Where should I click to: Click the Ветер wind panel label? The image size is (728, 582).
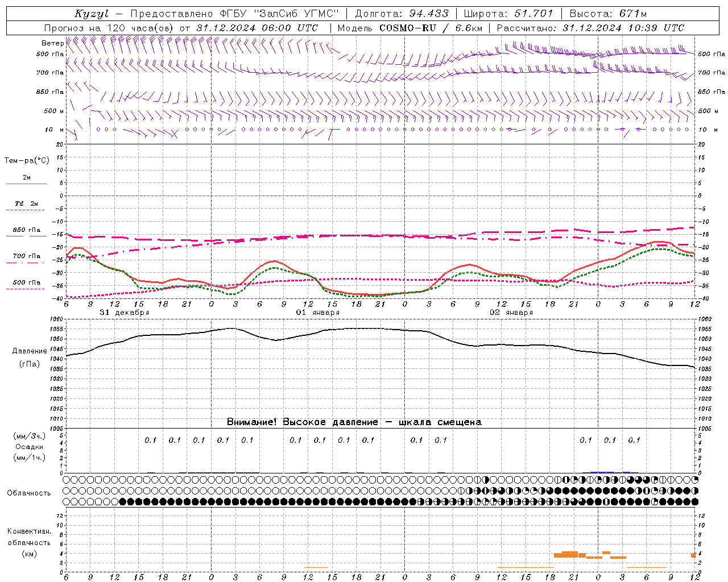52,43
